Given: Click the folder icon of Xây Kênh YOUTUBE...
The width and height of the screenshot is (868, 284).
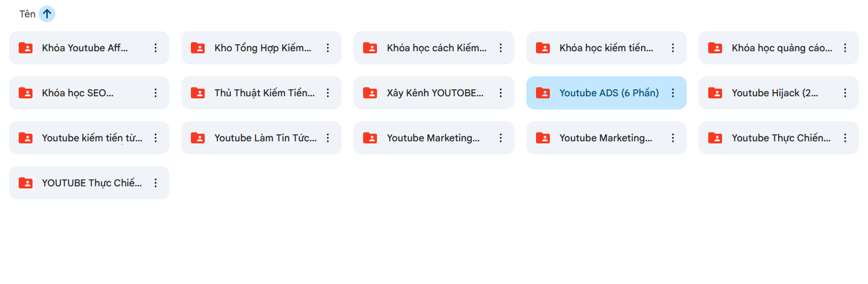Looking at the screenshot, I should (x=370, y=93).
